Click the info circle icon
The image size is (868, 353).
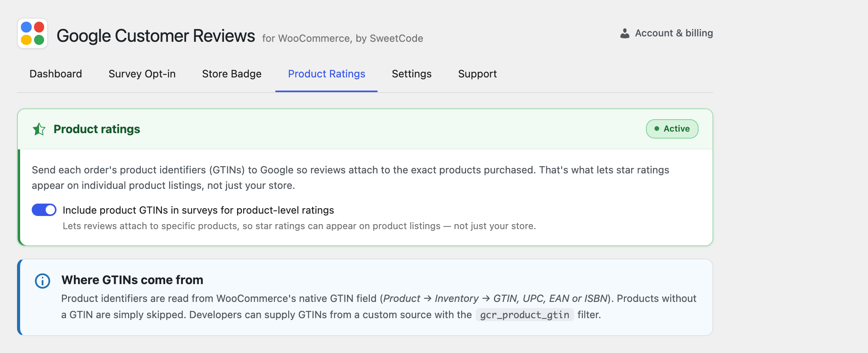43,281
